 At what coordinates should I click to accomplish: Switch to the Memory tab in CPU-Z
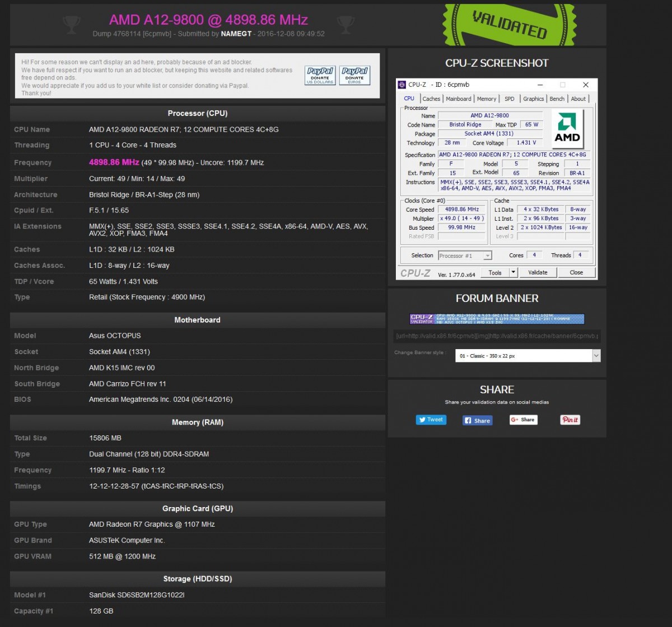coord(486,98)
